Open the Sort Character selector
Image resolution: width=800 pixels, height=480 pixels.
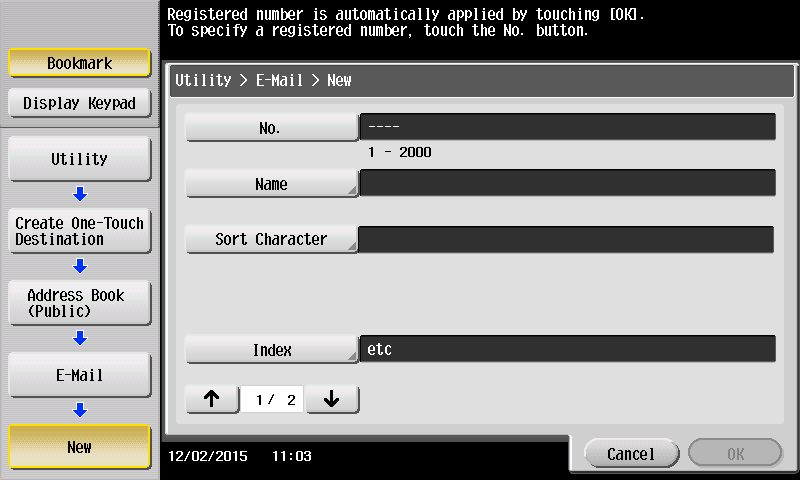tap(271, 240)
